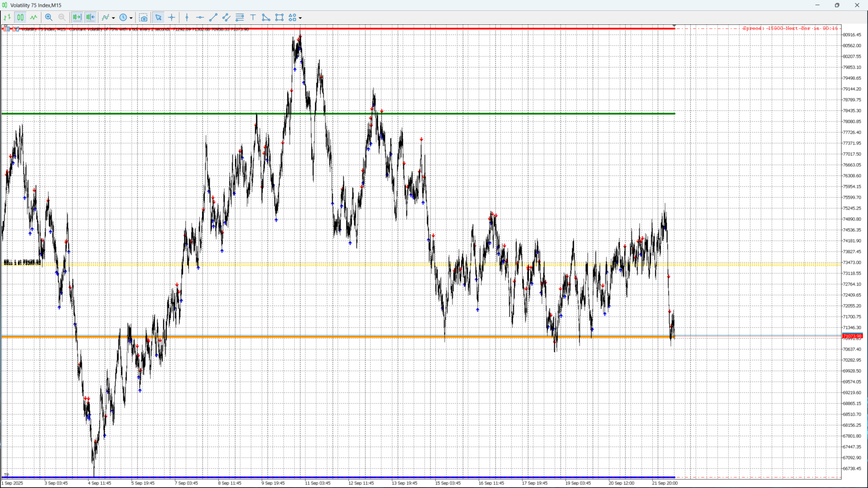The height and width of the screenshot is (488, 868).
Task: Switch chart to bar chart mode
Action: [7, 18]
